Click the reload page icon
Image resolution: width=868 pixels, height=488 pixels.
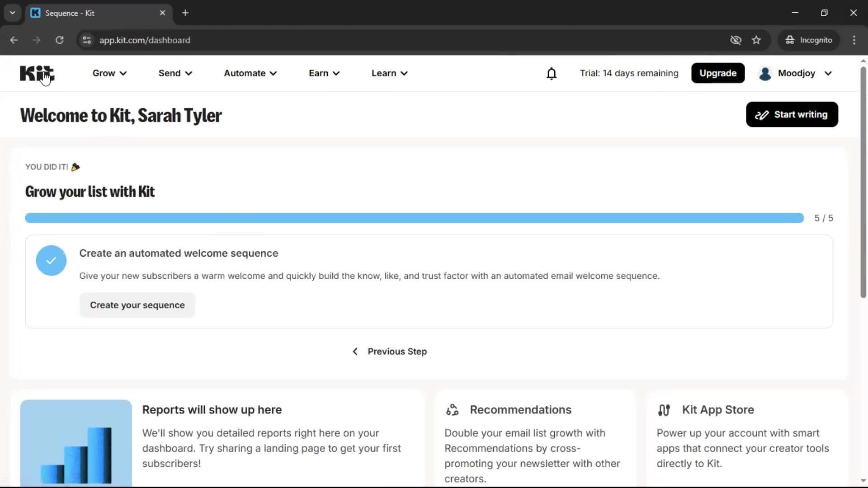point(59,40)
